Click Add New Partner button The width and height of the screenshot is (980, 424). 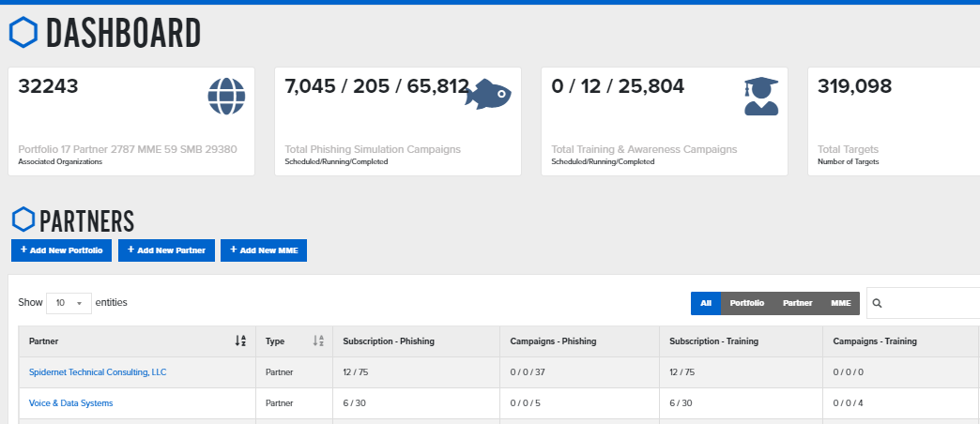(x=166, y=250)
